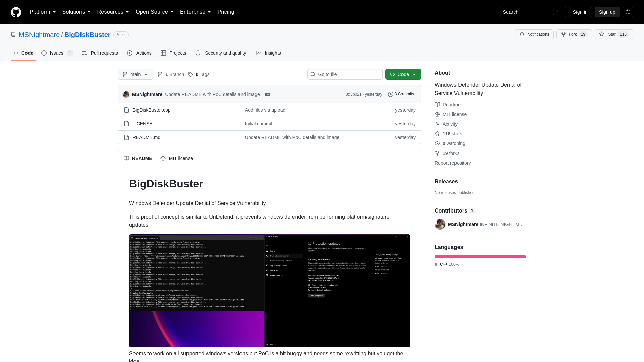
Task: Switch to the Pull requests tab
Action: click(x=100, y=53)
